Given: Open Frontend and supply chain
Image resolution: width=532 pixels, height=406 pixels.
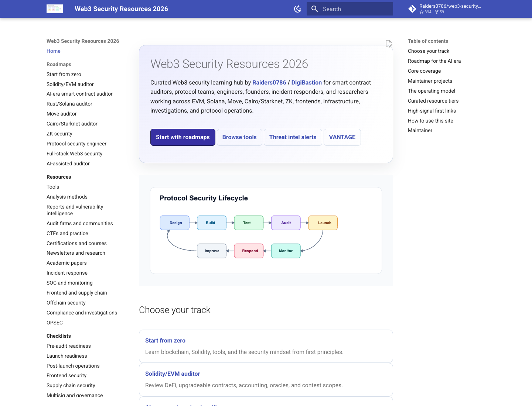Looking at the screenshot, I should 77,293.
